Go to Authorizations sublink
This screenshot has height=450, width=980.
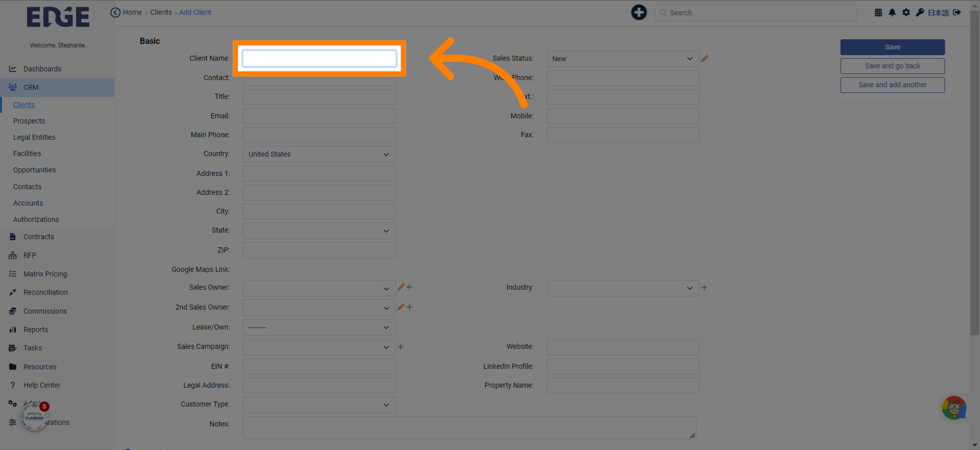(36, 219)
